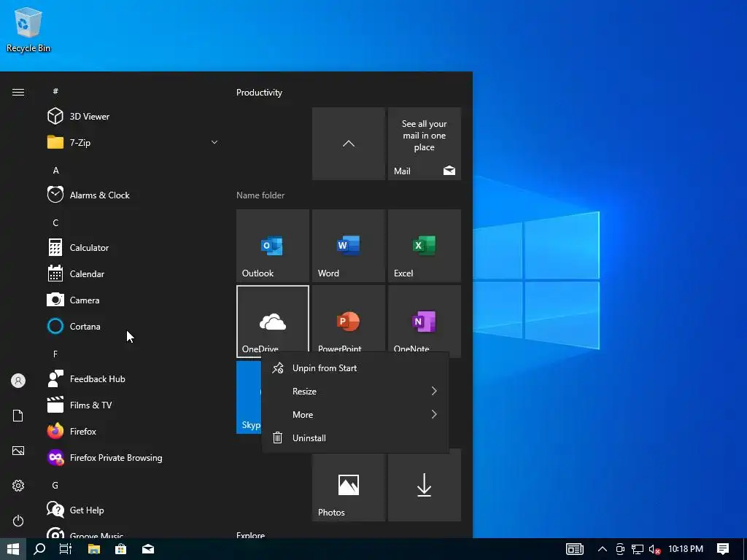Select the OneDrive tile
This screenshot has height=560, width=747.
coord(273,319)
